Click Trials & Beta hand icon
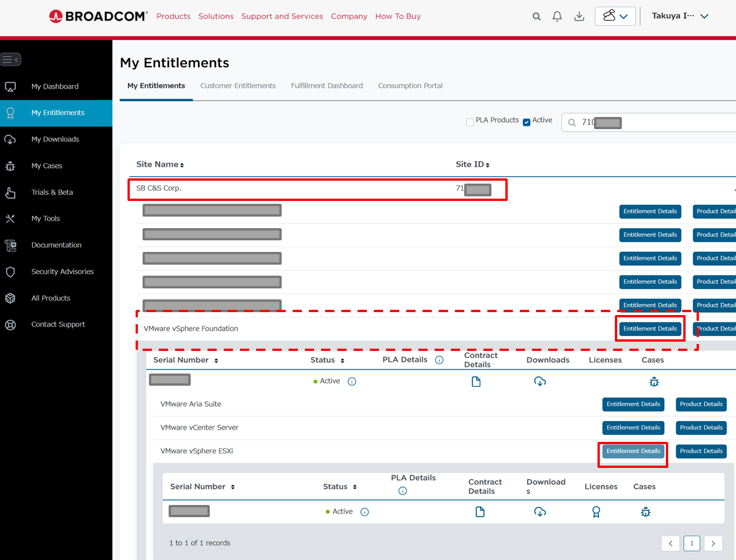The height and width of the screenshot is (560, 736). [x=10, y=192]
